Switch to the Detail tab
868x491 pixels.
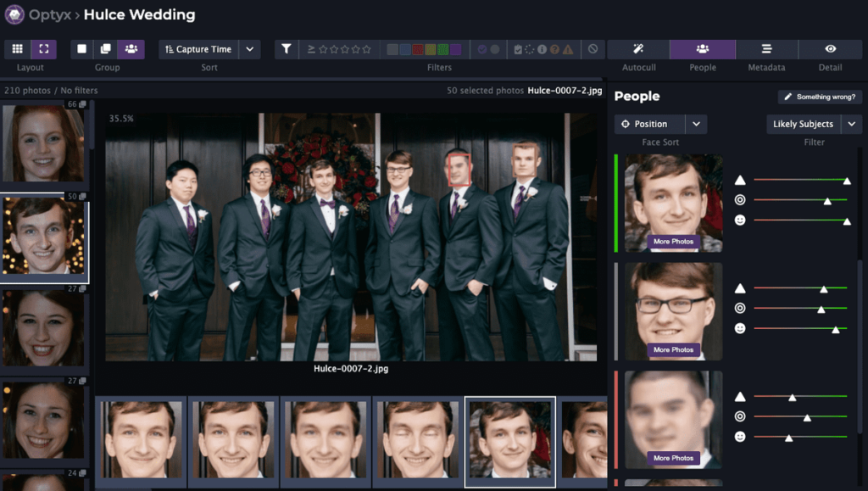[830, 49]
